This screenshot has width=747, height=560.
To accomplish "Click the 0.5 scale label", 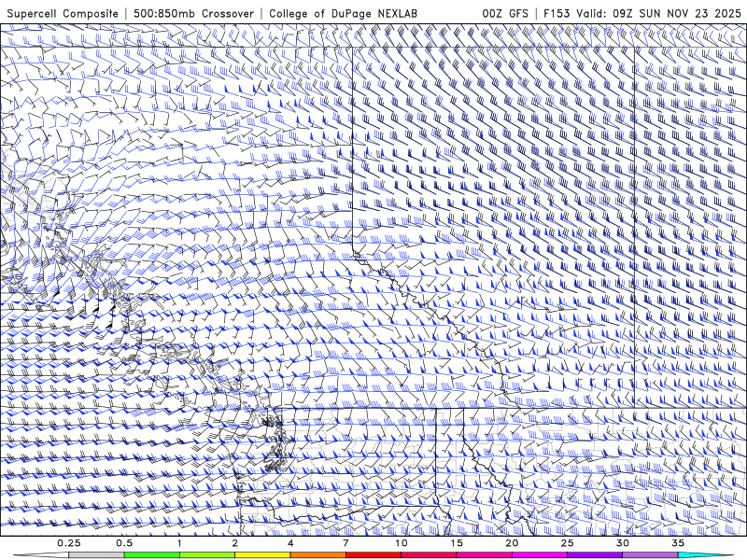I will click(x=124, y=543).
